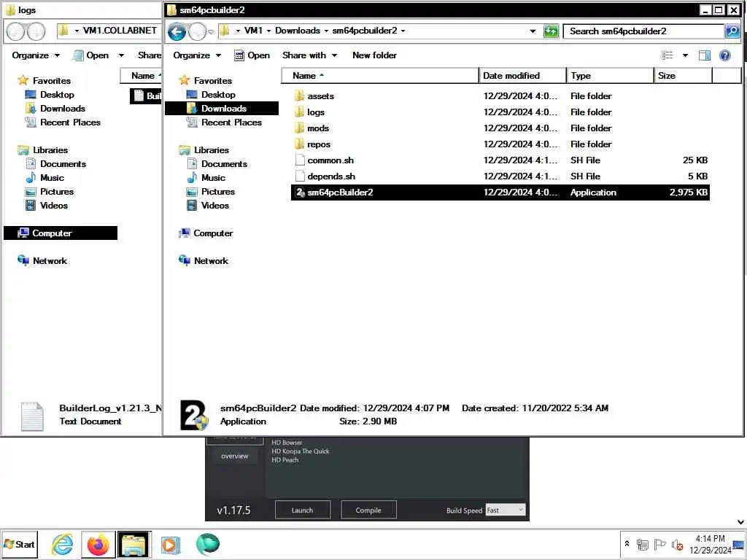
Task: Open the assets folder icon
Action: (x=299, y=96)
